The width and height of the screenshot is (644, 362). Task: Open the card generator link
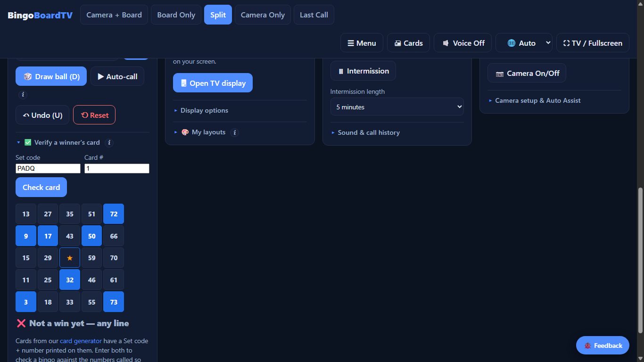click(x=81, y=341)
